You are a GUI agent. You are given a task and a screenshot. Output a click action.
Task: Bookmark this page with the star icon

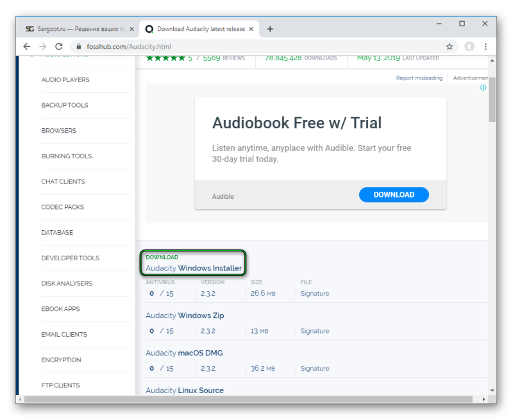click(x=450, y=46)
